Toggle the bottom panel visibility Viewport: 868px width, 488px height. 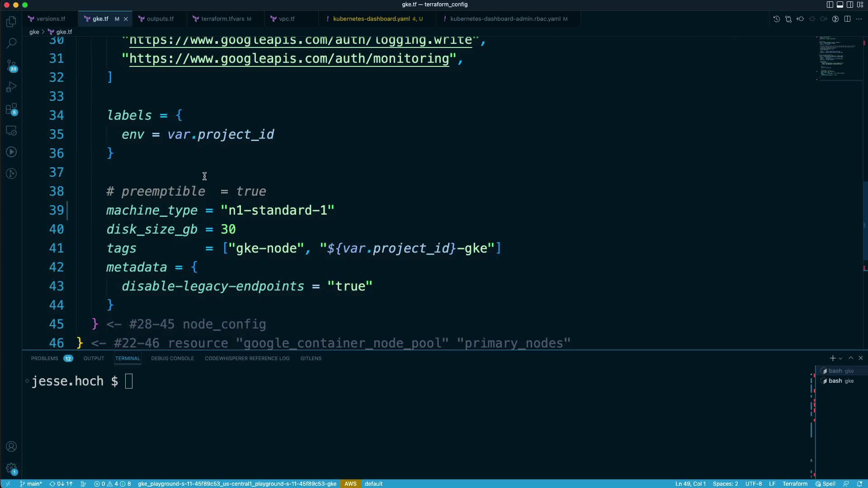(840, 5)
